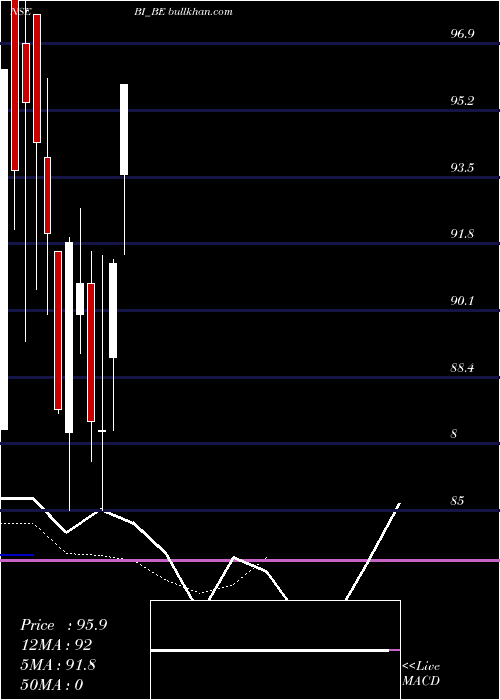Click the 91.8 price axis label
Image resolution: width=500 pixels, height=700 pixels.
[462, 233]
